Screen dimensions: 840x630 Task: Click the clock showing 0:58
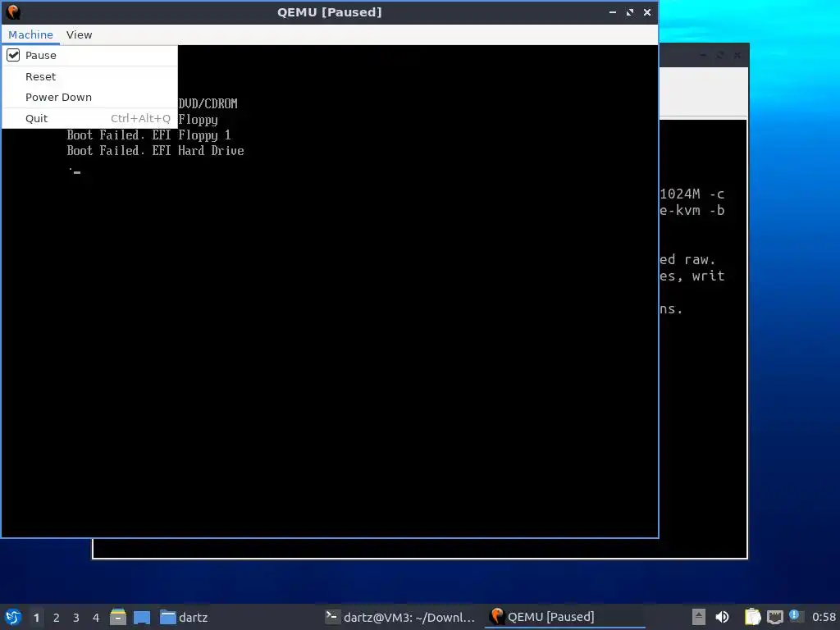(824, 617)
